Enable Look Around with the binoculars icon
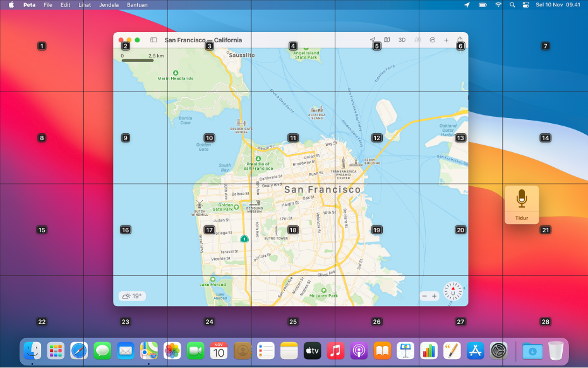 pyautogui.click(x=418, y=39)
